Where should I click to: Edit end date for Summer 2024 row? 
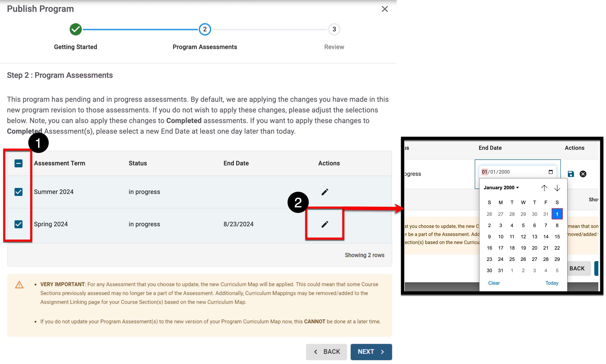[x=325, y=192]
